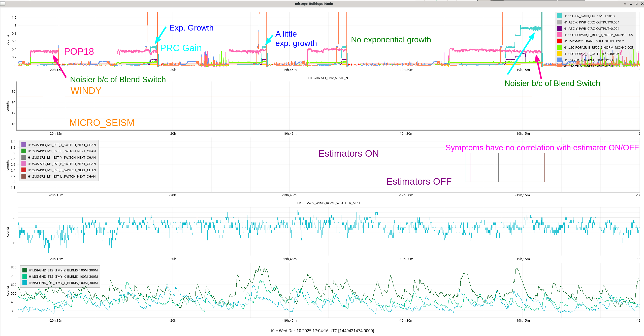Click the H1:PEM-CS_WIND_ROOF_WEATHER_MPH plot title
This screenshot has height=336, width=644.
(x=328, y=203)
